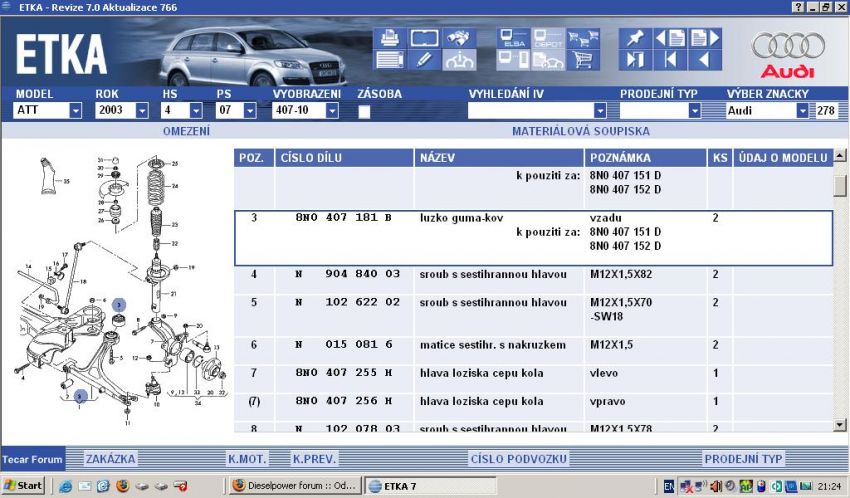Click the pushpin icon
Viewport: 850px width, 498px height.
635,38
